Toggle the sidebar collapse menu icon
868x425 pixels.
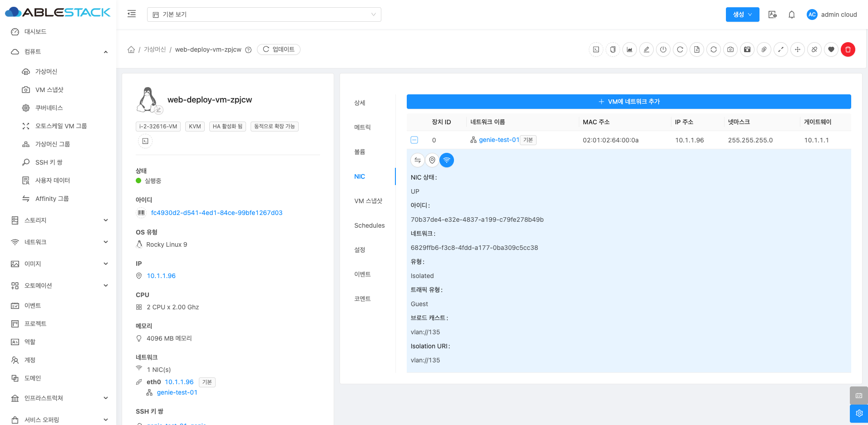click(x=132, y=14)
